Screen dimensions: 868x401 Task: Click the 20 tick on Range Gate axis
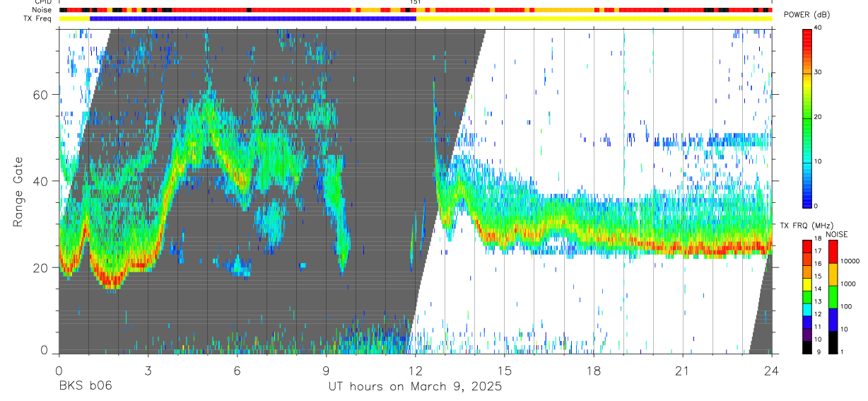click(x=42, y=267)
